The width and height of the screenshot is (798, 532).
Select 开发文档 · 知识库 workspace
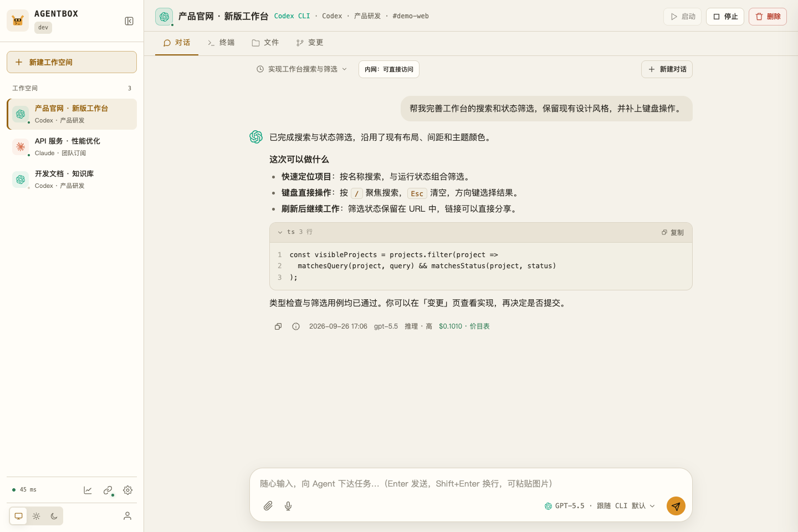click(x=71, y=180)
